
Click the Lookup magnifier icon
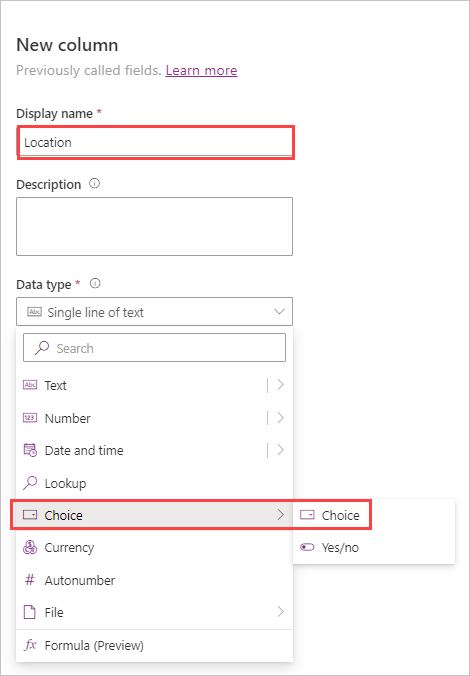point(30,483)
